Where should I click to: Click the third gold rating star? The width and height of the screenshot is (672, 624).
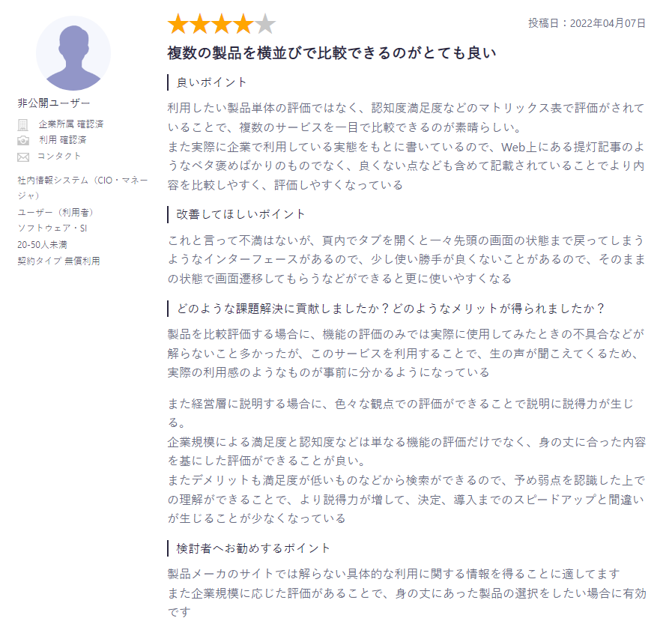click(222, 23)
